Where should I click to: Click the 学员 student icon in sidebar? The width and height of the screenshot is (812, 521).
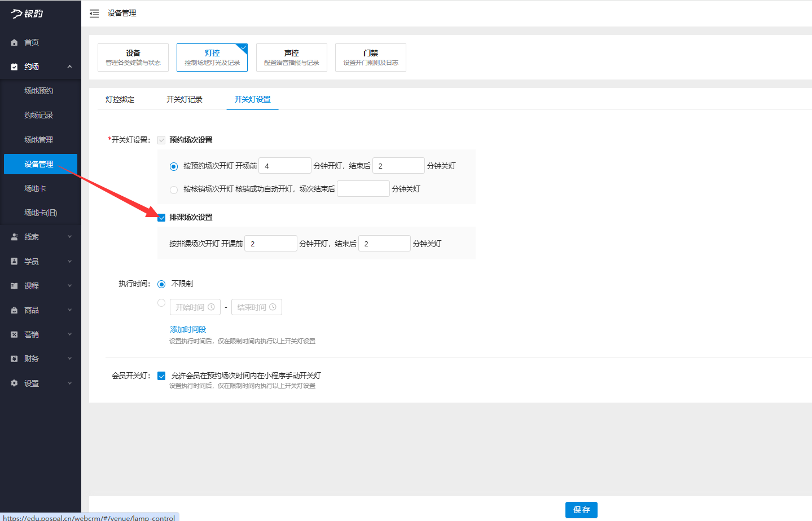pyautogui.click(x=14, y=262)
